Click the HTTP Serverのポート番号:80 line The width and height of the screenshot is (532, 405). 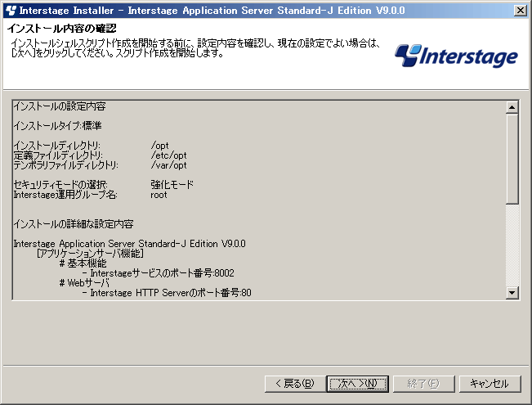pyautogui.click(x=167, y=293)
